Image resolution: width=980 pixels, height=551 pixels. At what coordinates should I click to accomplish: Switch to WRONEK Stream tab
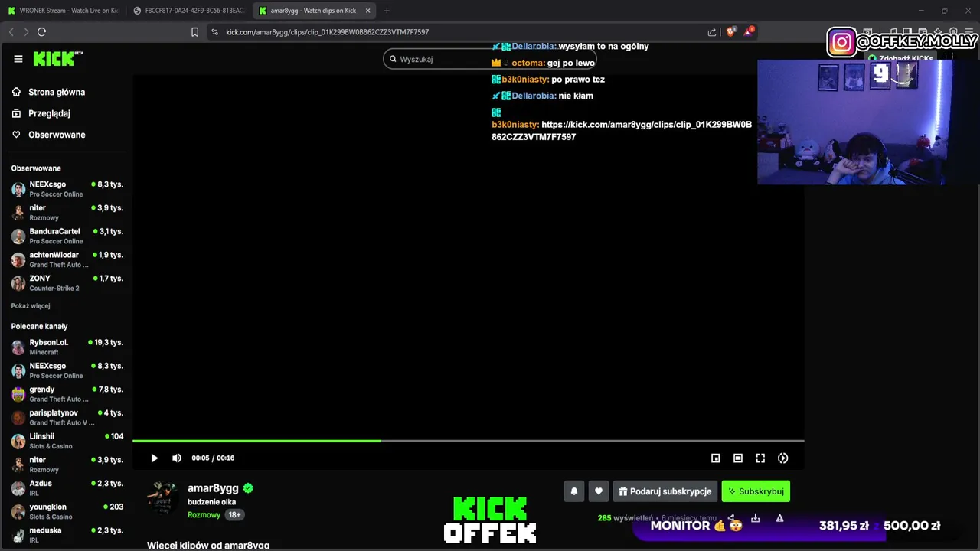pyautogui.click(x=63, y=11)
